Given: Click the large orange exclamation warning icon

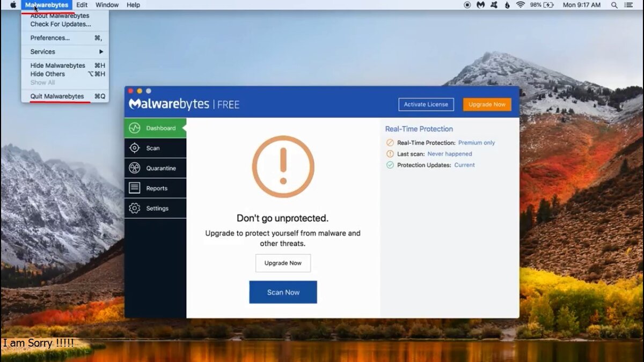Looking at the screenshot, I should (x=283, y=167).
